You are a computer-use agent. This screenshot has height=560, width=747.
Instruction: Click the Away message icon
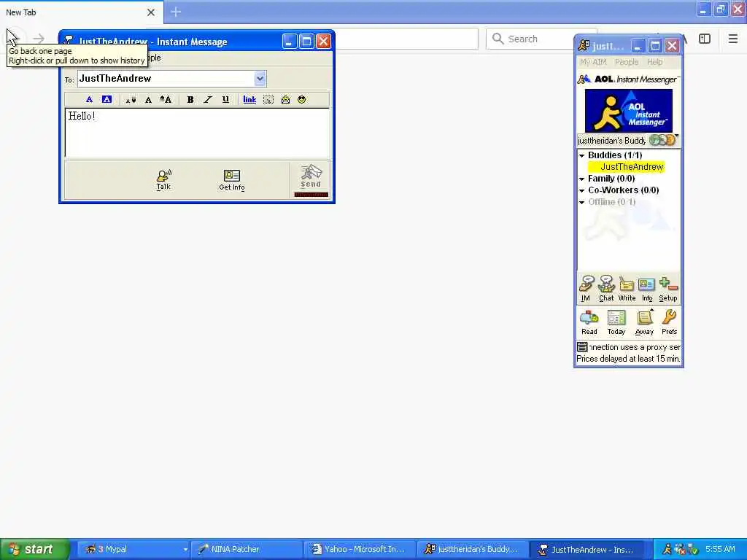[x=644, y=322]
